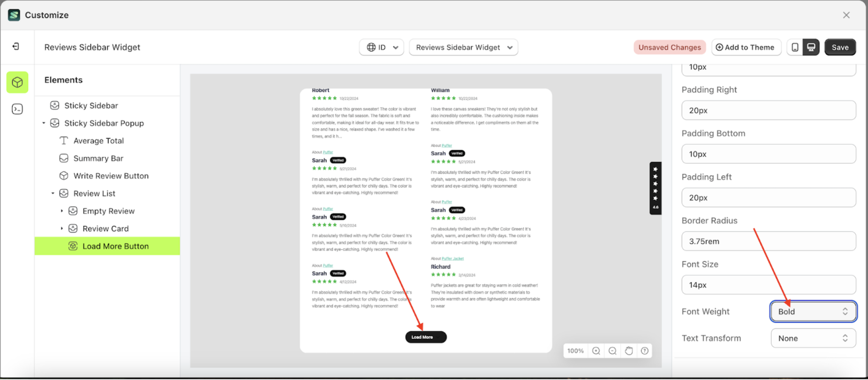This screenshot has height=380, width=868.
Task: Zoom in on the preview canvas
Action: [x=596, y=351]
